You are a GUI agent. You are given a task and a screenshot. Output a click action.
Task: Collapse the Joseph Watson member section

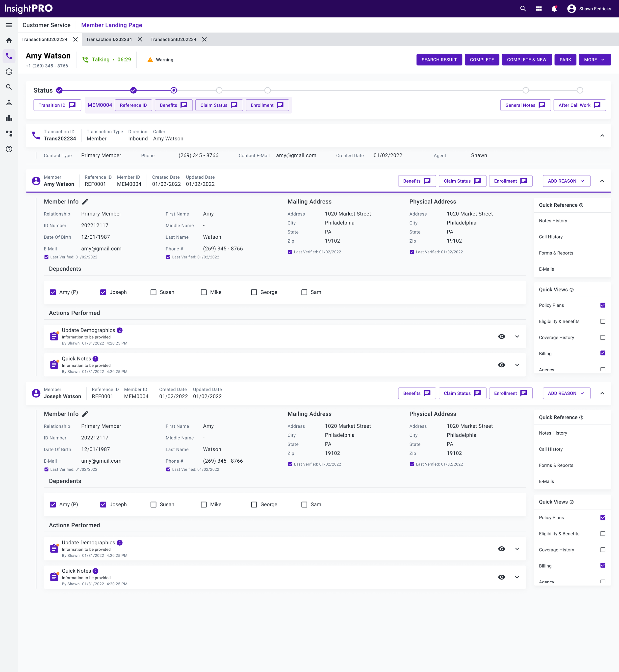[602, 393]
